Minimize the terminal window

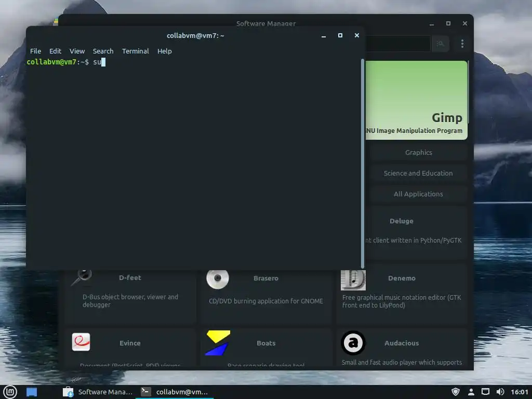(324, 35)
